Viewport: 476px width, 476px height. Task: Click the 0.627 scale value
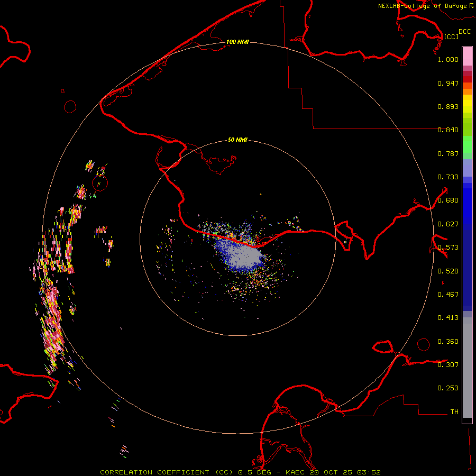(x=448, y=224)
